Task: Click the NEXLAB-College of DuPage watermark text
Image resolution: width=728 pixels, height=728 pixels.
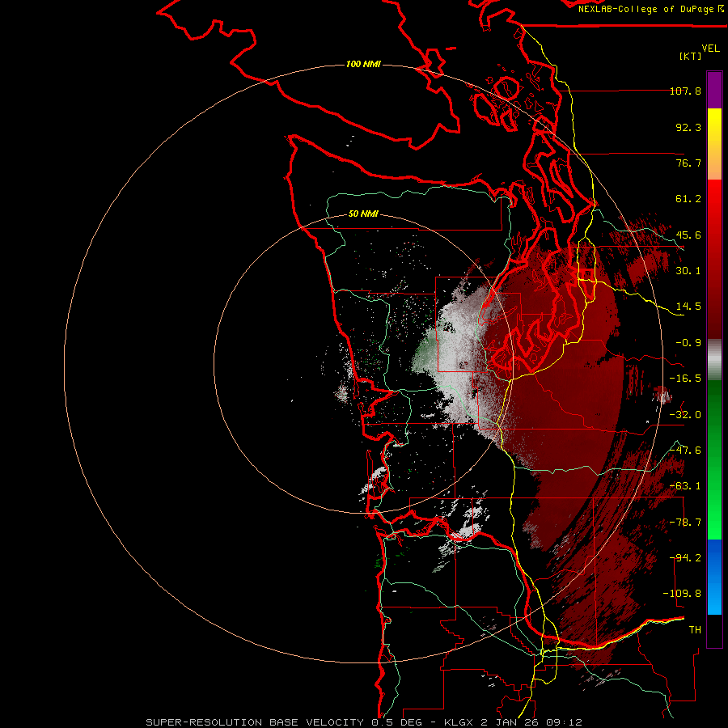Action: (646, 9)
